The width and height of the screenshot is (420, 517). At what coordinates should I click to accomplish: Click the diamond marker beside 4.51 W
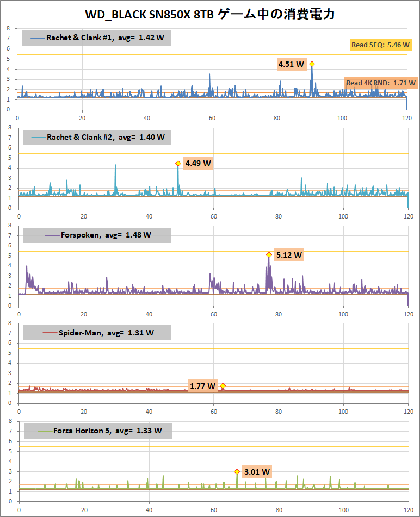point(312,64)
